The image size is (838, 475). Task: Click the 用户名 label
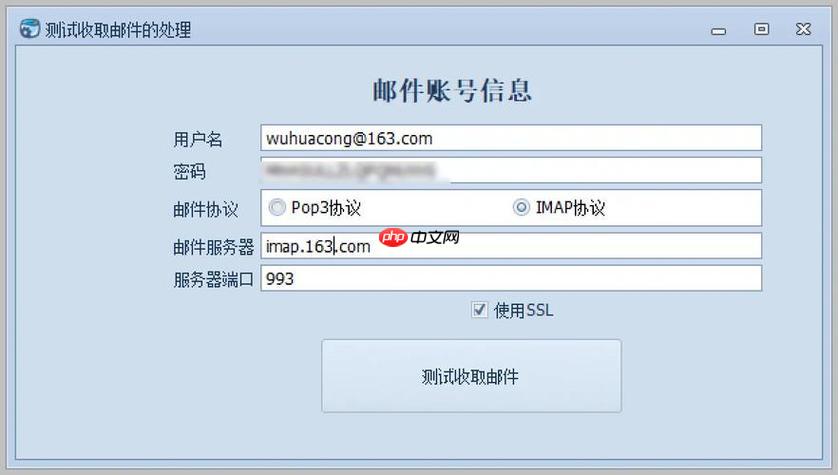(x=198, y=139)
